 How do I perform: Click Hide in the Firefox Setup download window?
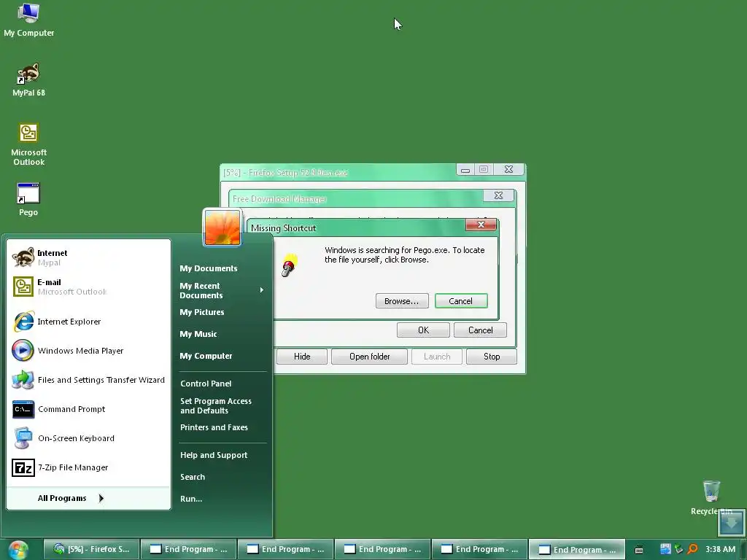[302, 357]
